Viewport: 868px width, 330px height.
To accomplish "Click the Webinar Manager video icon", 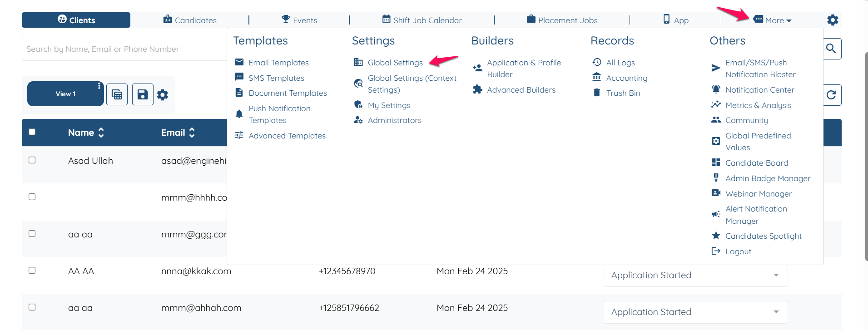I will click(716, 193).
